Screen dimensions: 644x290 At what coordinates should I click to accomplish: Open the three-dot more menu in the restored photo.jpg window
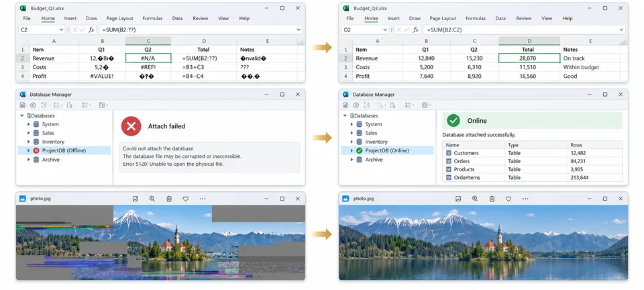pyautogui.click(x=525, y=199)
